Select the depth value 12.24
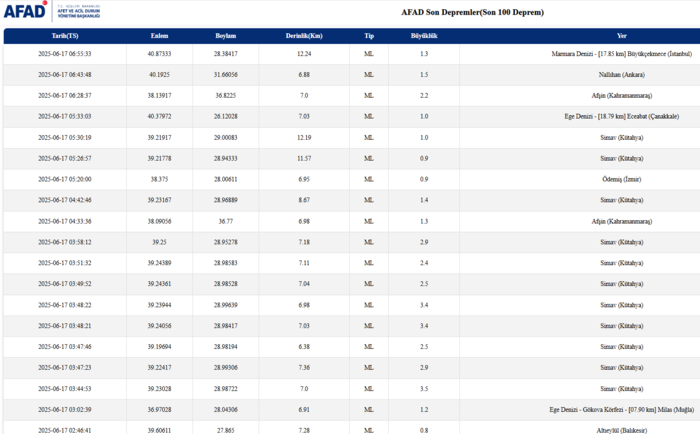The image size is (700, 434). [x=304, y=54]
